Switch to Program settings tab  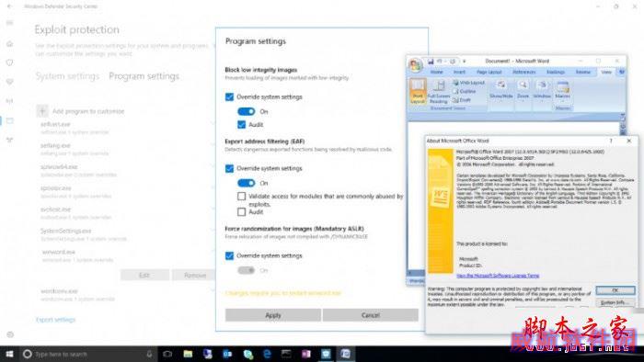(144, 76)
